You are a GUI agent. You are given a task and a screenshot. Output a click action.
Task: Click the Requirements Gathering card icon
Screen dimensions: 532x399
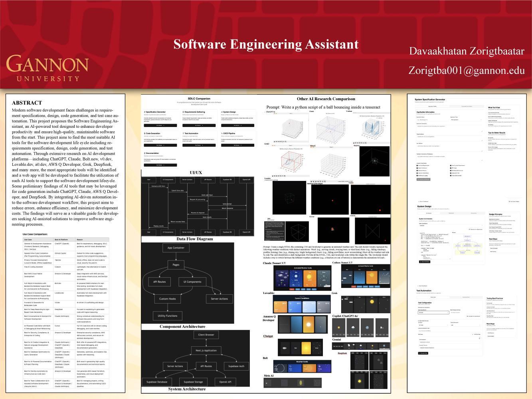(183, 112)
